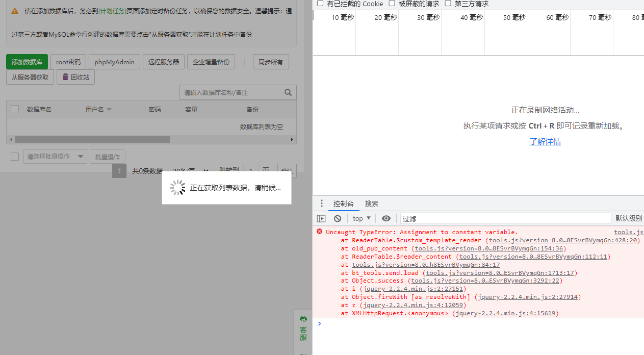Click the Uncaught TypeError message text
This screenshot has width=644, height=355.
click(x=422, y=232)
